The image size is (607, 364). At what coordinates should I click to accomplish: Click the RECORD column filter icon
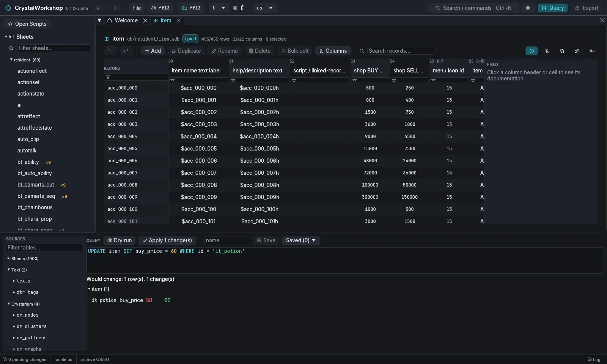coord(108,77)
